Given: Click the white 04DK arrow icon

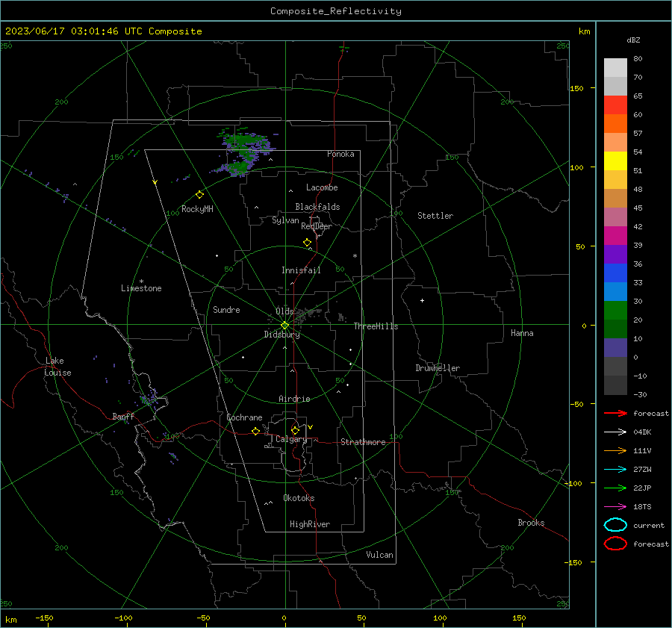Looking at the screenshot, I should click(615, 432).
